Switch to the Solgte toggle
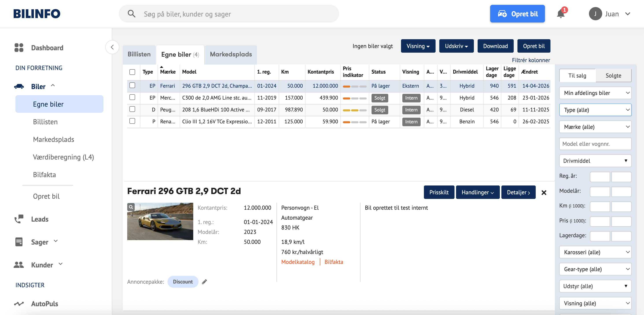The width and height of the screenshot is (644, 315). [613, 76]
